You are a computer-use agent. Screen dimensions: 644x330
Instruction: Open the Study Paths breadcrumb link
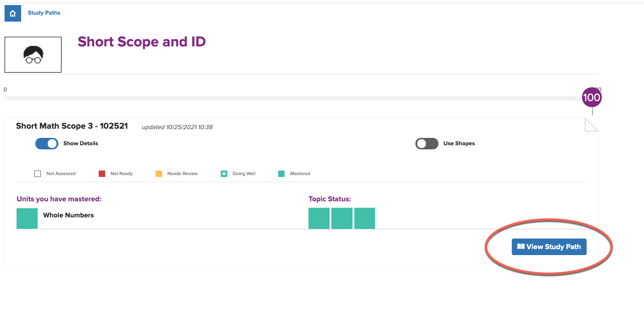coord(44,13)
